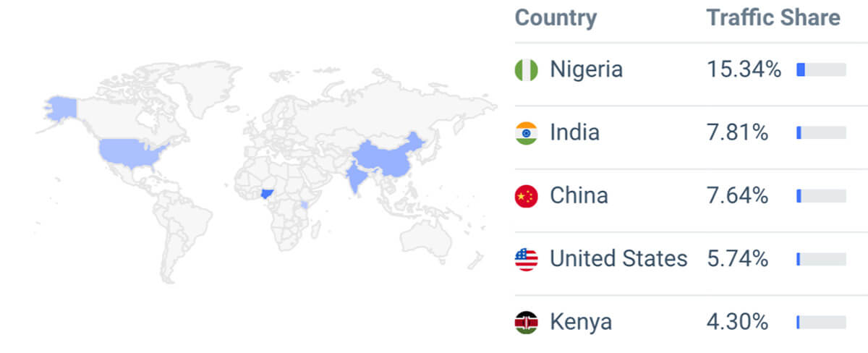Click the China country name
The width and height of the screenshot is (868, 353).
579,195
